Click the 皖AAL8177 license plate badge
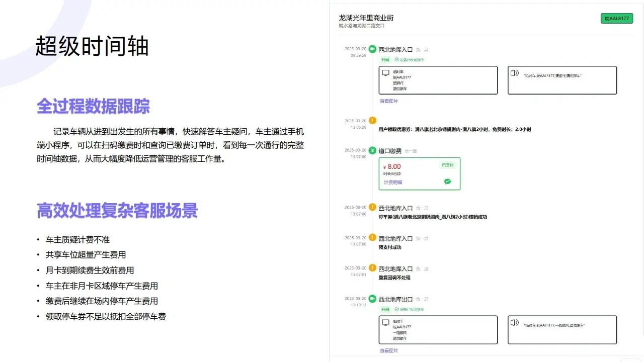The image size is (644, 362). pos(616,18)
